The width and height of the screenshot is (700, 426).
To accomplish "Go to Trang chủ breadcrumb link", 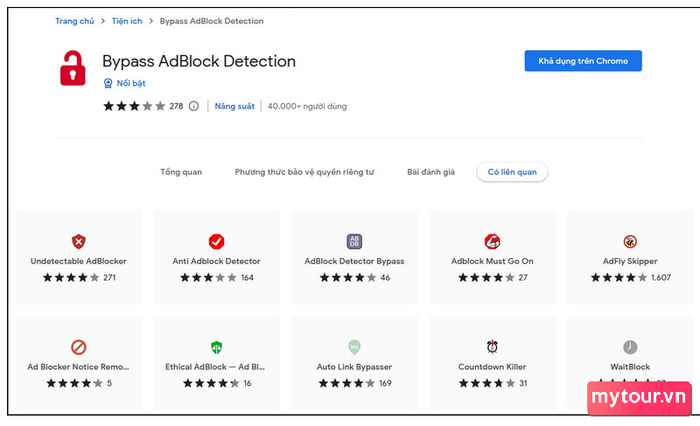I will click(75, 21).
